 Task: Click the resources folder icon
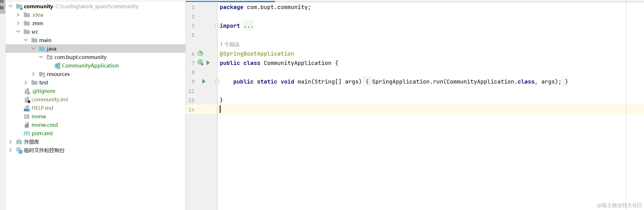coord(42,74)
